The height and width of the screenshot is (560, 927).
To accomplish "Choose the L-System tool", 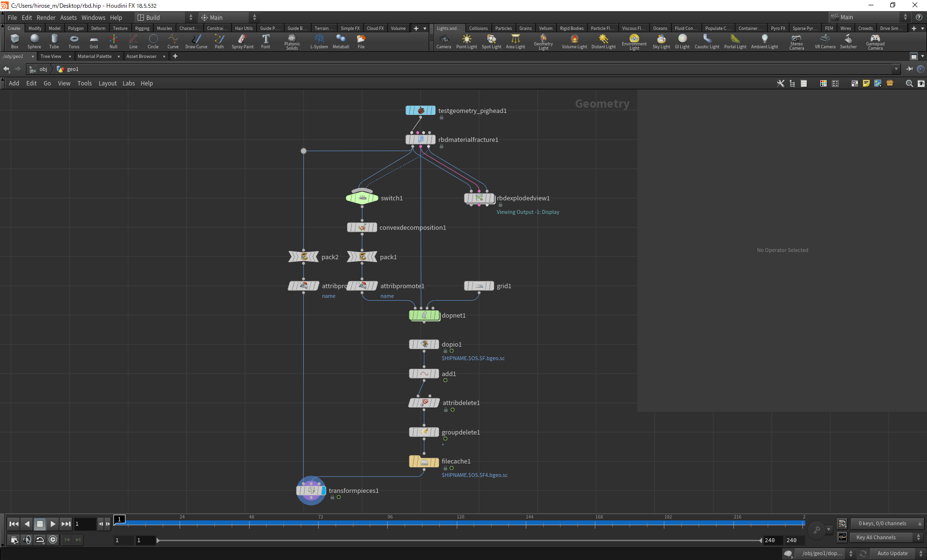I will (319, 42).
